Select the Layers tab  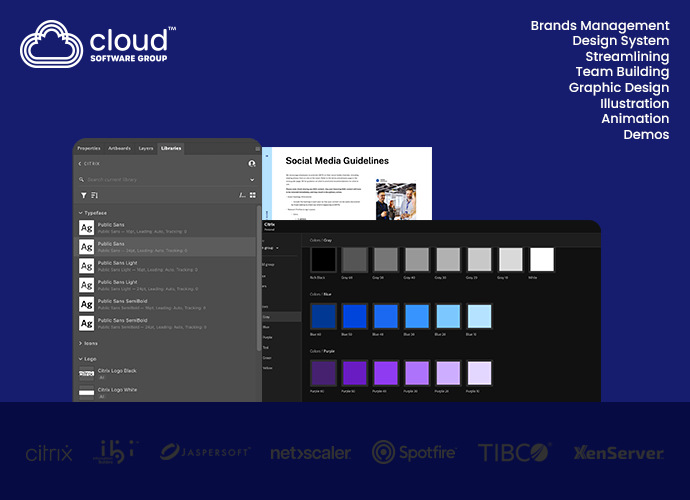146,148
